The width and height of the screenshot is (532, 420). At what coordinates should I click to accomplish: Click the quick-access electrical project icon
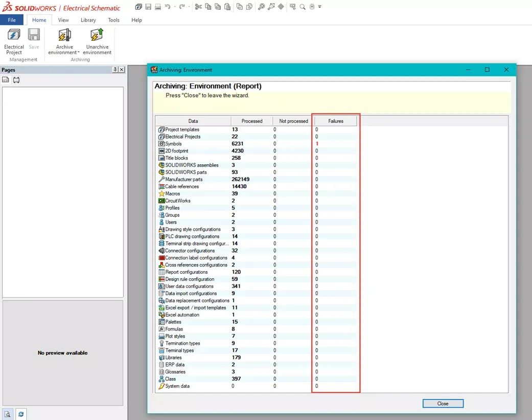(x=138, y=7)
